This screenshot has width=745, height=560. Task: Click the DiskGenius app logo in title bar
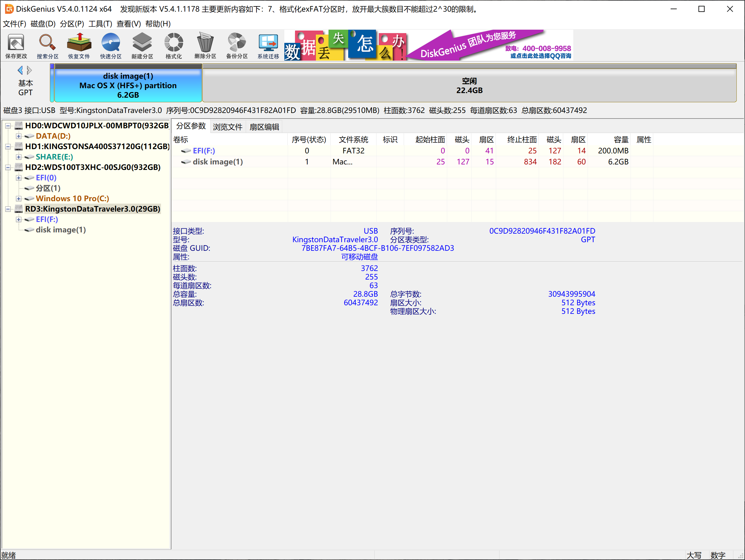pos(9,9)
